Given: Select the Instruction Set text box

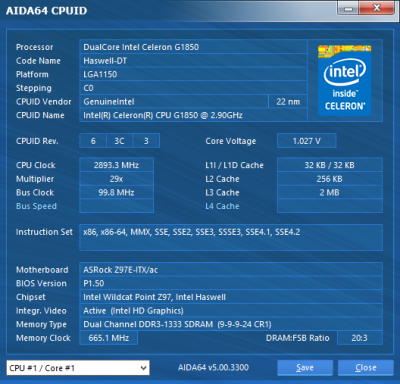Looking at the screenshot, I should 231,238.
